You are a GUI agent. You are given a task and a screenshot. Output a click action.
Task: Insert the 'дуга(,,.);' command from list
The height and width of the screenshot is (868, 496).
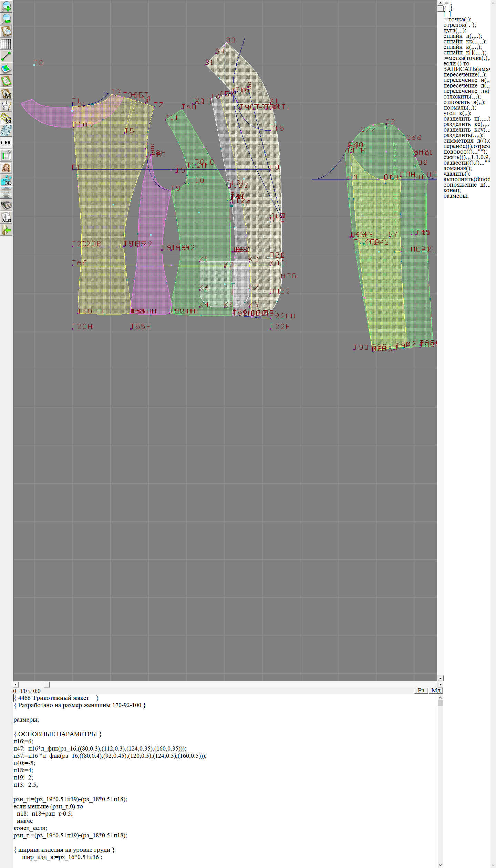[454, 30]
